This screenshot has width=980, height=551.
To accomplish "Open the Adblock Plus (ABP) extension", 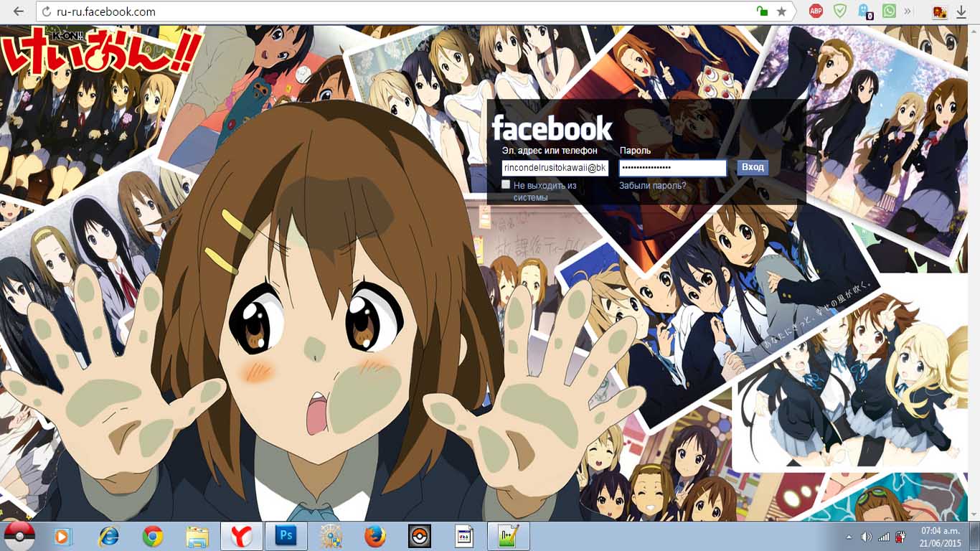I will 816,11.
